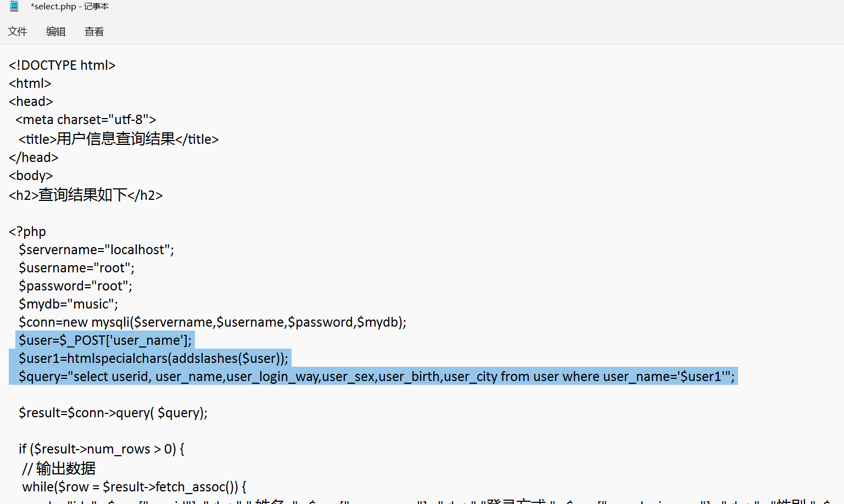Click the meta charset="utf-8" line
The image size is (844, 504).
(86, 120)
